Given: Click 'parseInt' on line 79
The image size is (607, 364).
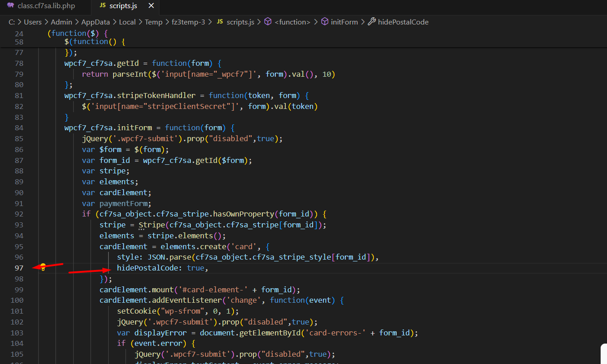Looking at the screenshot, I should click(130, 74).
